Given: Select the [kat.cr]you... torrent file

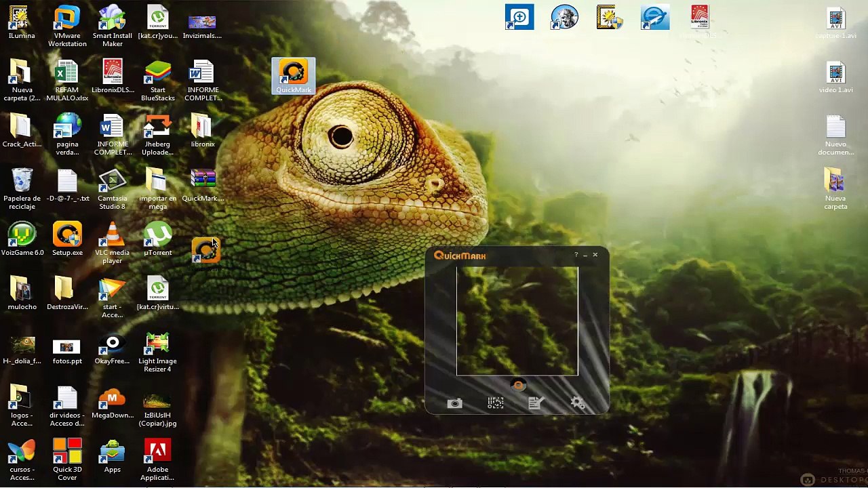Looking at the screenshot, I should tap(158, 22).
